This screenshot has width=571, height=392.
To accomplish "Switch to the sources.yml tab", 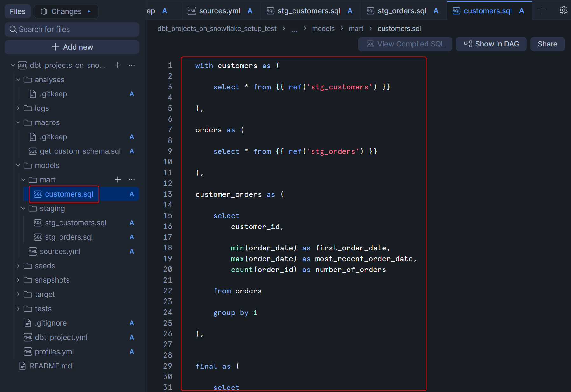I will tap(219, 11).
